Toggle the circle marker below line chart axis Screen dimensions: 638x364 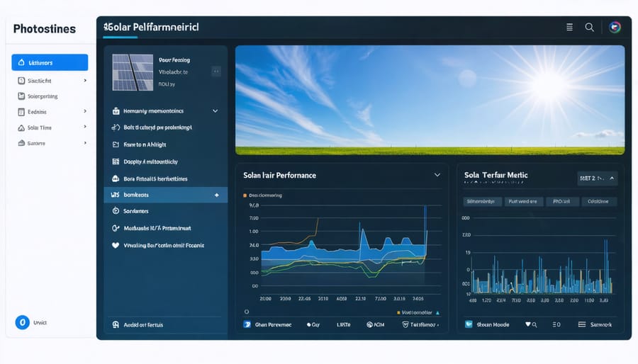[x=247, y=311]
